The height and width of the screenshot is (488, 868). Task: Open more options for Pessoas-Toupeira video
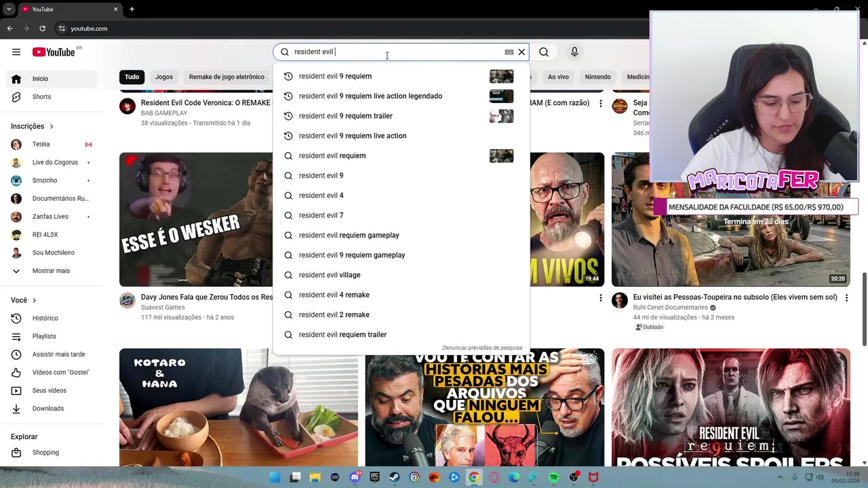846,298
